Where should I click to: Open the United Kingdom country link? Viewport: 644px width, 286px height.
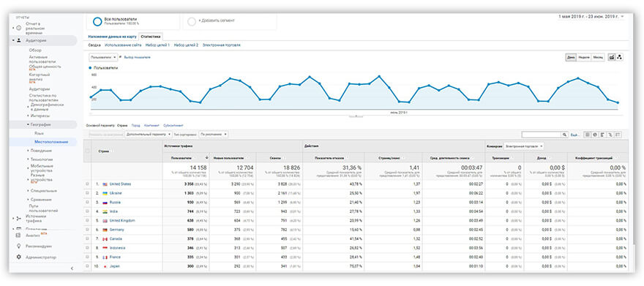(x=122, y=221)
